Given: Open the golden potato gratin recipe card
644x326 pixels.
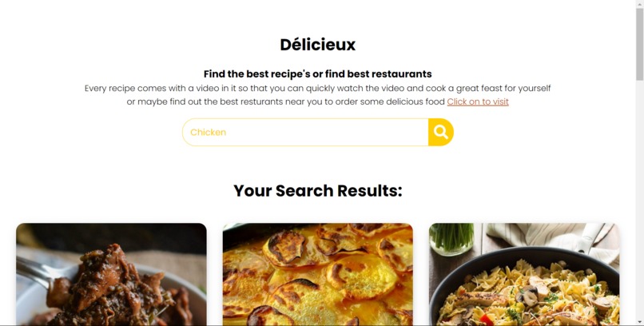Looking at the screenshot, I should pyautogui.click(x=317, y=274).
